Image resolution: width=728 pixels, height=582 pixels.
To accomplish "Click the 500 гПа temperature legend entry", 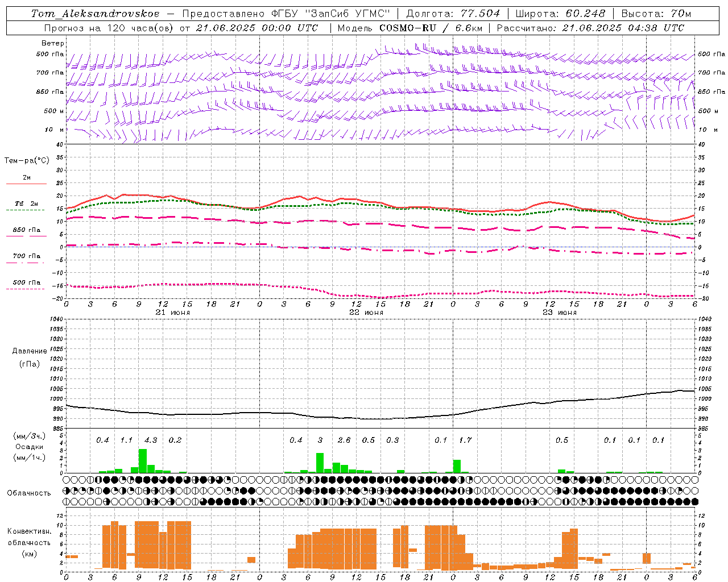I will click(27, 282).
